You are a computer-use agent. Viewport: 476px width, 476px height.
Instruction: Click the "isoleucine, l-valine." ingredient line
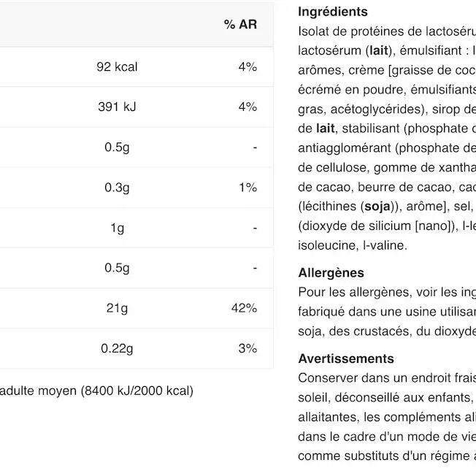point(353,246)
